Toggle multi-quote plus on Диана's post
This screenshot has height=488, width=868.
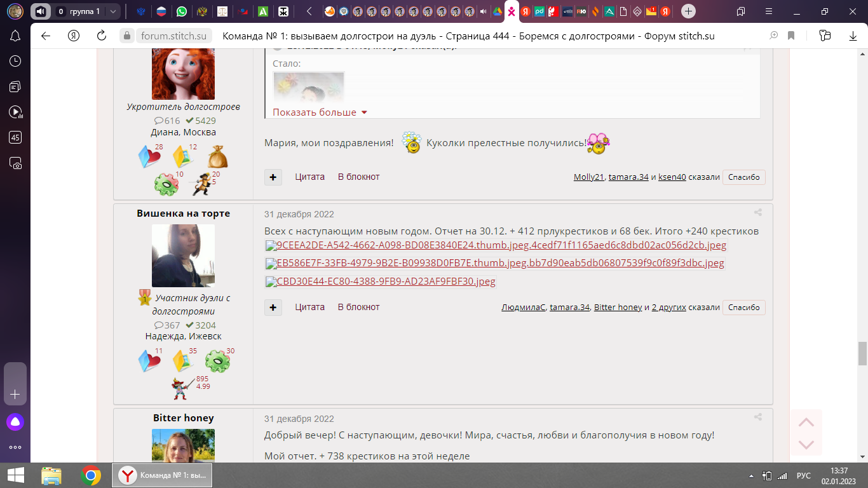coord(273,177)
